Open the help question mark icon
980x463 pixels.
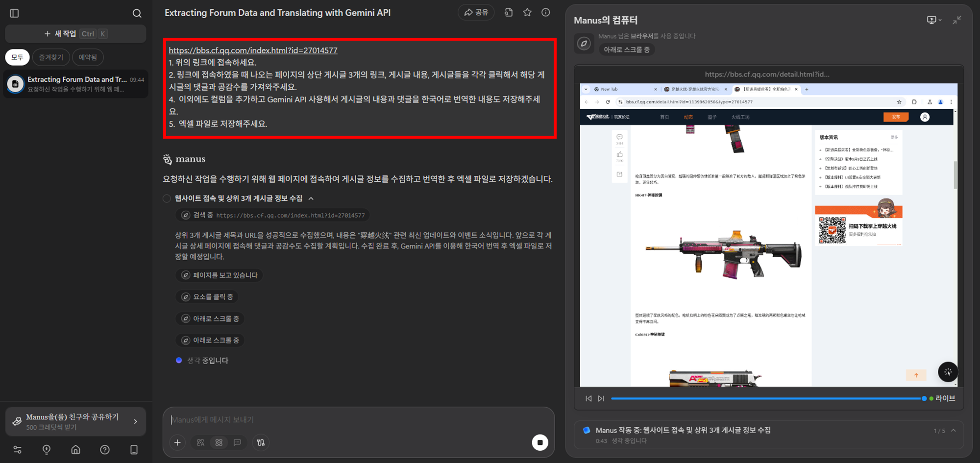(105, 449)
